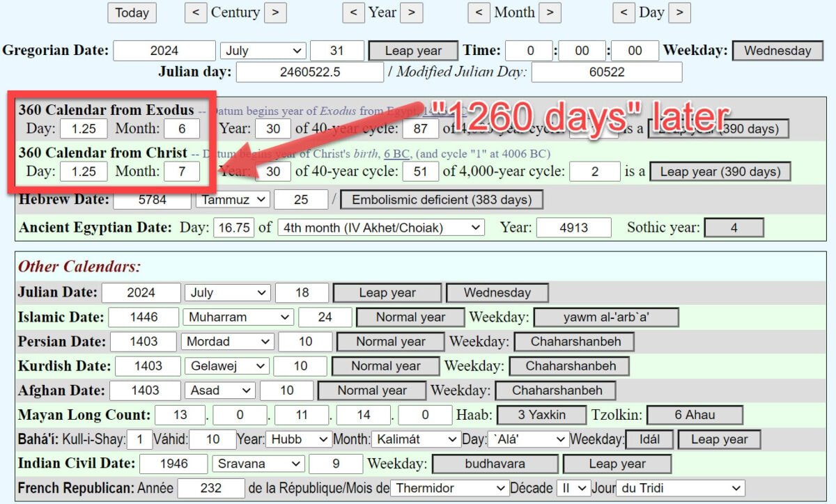The width and height of the screenshot is (836, 504).
Task: Open the Persian month dropdown Mordad
Action: [x=227, y=342]
